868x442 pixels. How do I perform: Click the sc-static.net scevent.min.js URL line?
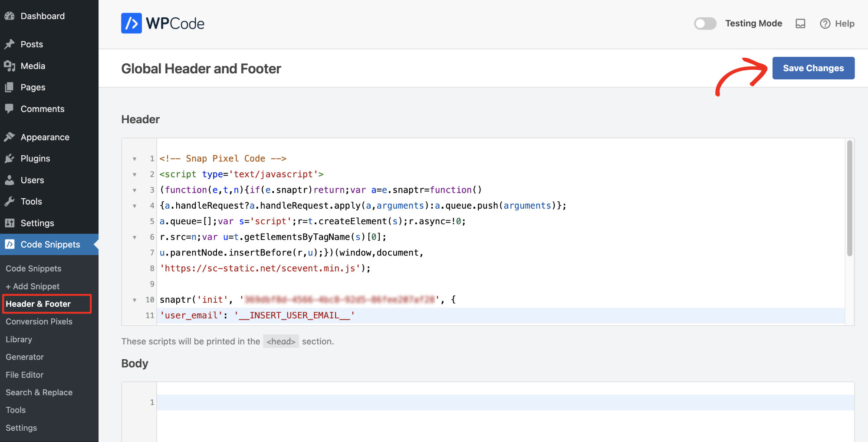click(x=265, y=268)
